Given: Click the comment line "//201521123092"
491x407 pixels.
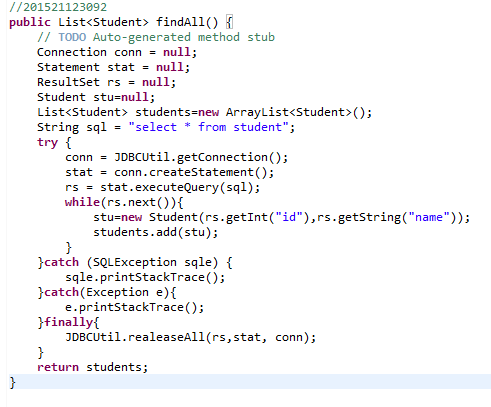Looking at the screenshot, I should [58, 7].
